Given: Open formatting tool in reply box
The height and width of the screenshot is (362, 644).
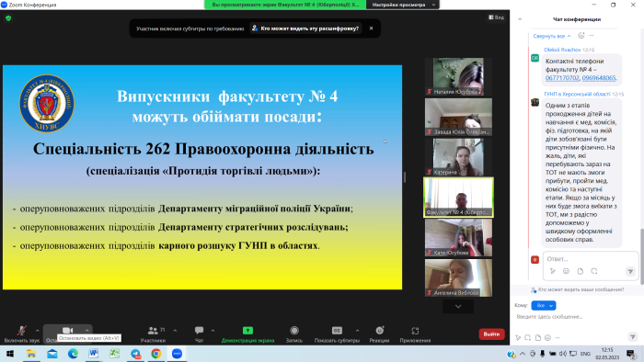Looking at the screenshot, I should (x=553, y=271).
